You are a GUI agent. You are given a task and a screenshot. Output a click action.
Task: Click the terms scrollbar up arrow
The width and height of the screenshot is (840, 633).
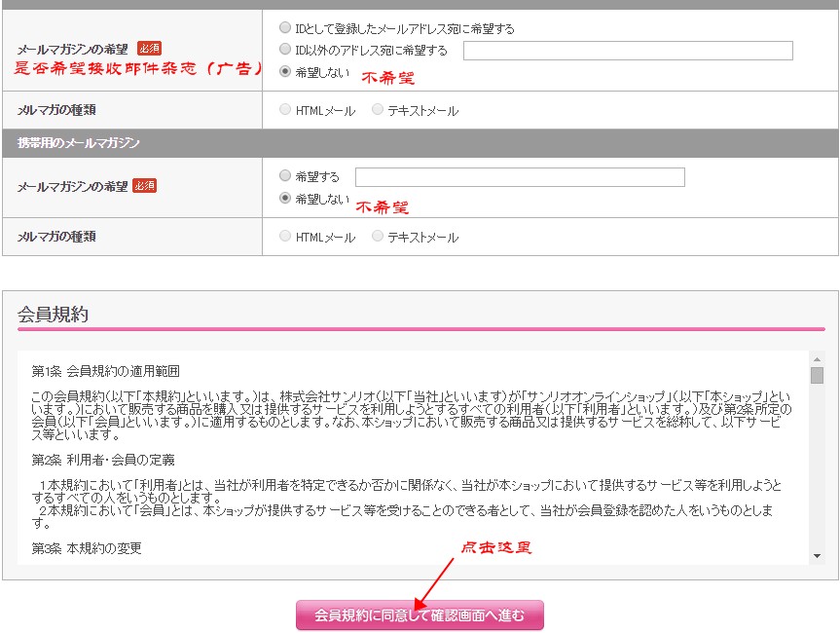(x=817, y=357)
